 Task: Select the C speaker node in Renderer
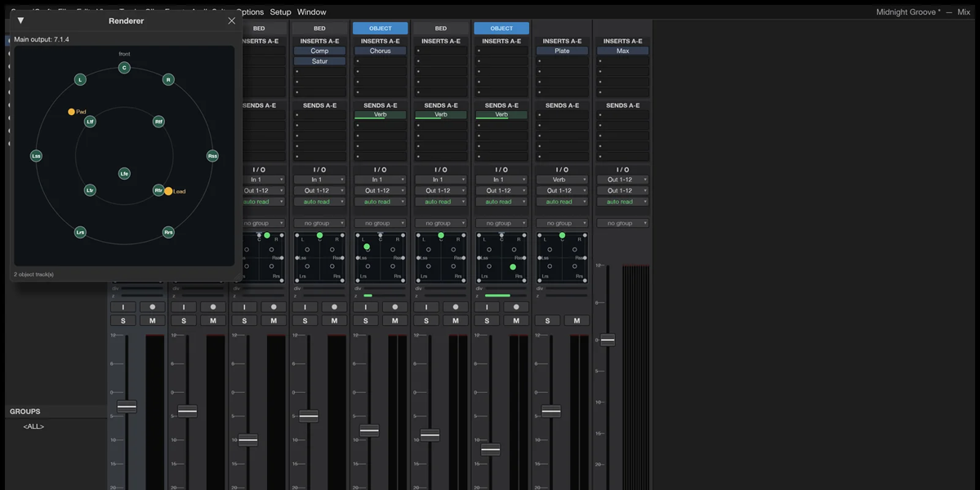(x=124, y=68)
